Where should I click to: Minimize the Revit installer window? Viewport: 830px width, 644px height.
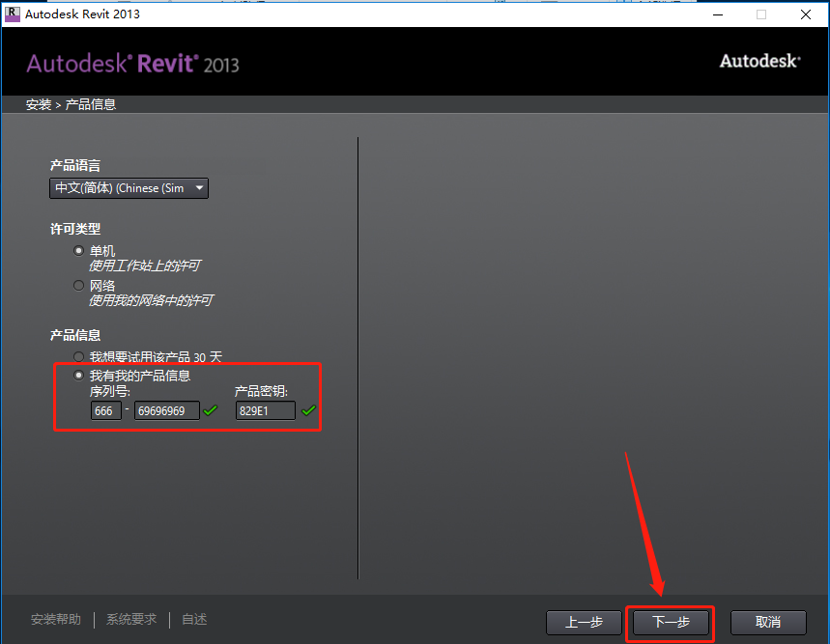(x=718, y=14)
